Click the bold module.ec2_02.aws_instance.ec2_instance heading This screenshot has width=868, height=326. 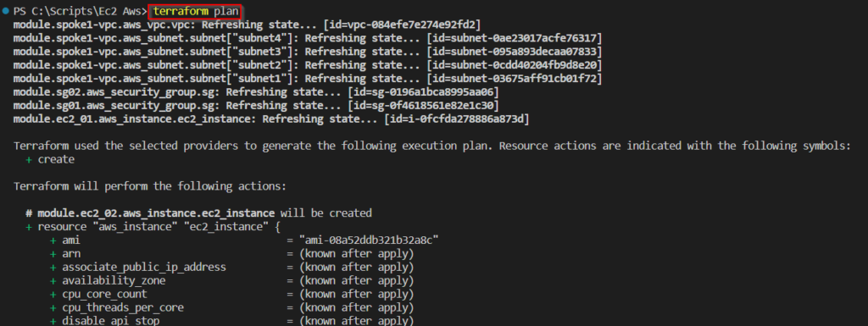pyautogui.click(x=156, y=213)
